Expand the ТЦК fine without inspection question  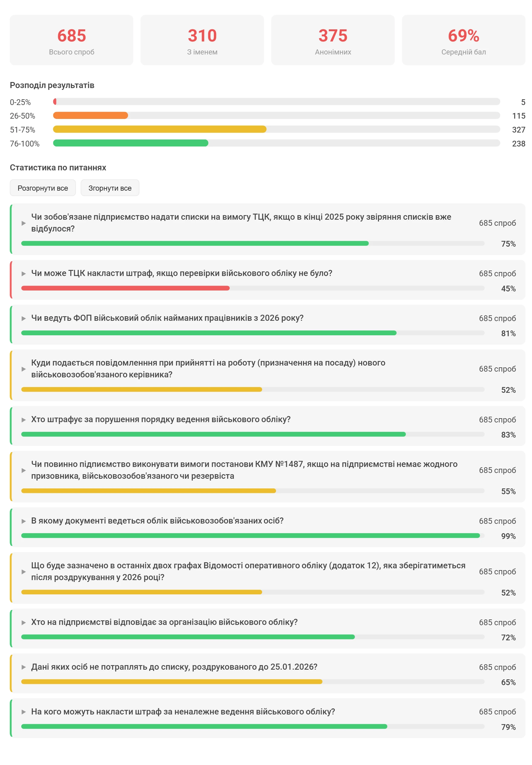[182, 273]
